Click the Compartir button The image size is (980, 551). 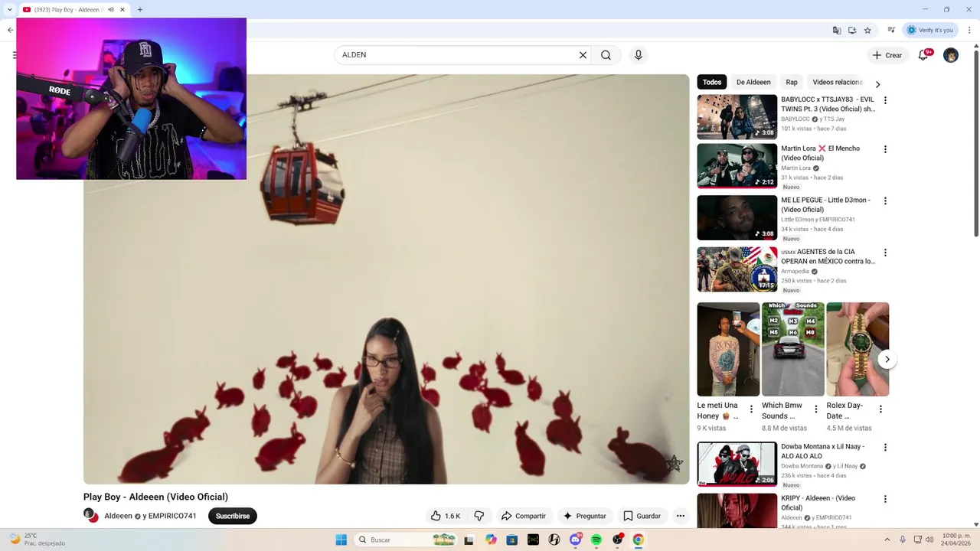[x=523, y=516]
